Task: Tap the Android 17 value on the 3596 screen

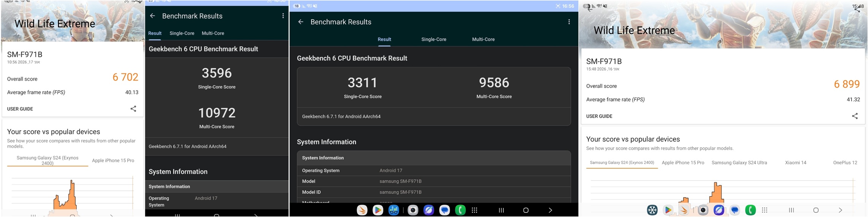Action: point(206,198)
